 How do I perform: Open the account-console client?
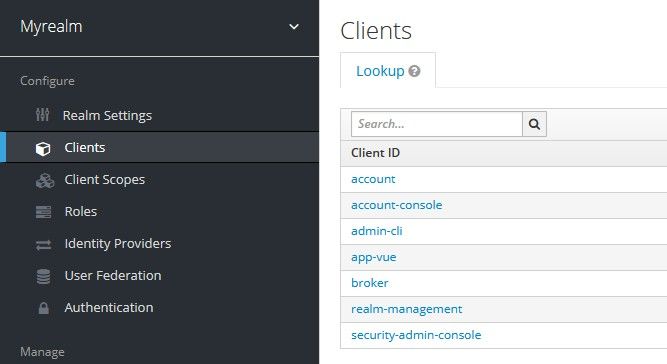396,205
